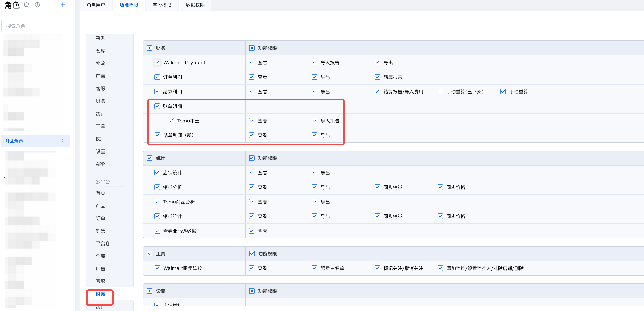This screenshot has width=644, height=311.
Task: Select 测试角色 in the role list
Action: click(x=14, y=141)
